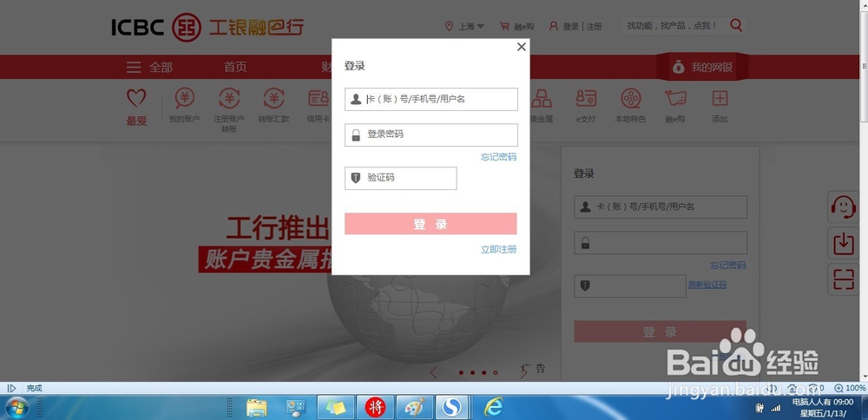Click the 最爱 heart icon

click(136, 99)
